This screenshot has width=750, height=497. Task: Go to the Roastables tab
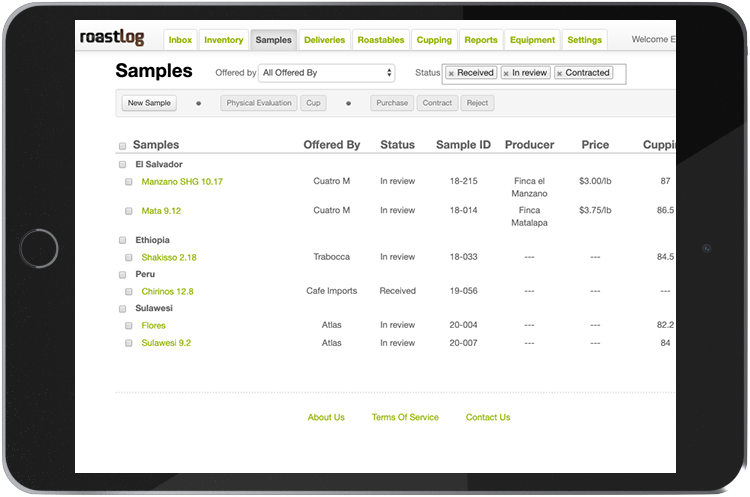(380, 40)
